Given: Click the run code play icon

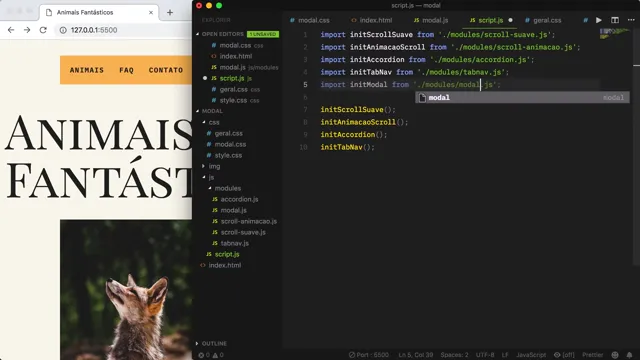Looking at the screenshot, I should coord(598,20).
